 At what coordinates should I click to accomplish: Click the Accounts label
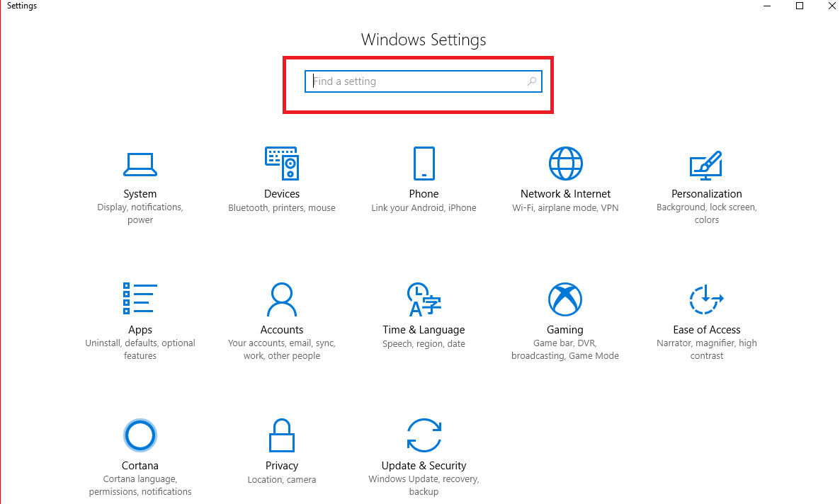[282, 330]
